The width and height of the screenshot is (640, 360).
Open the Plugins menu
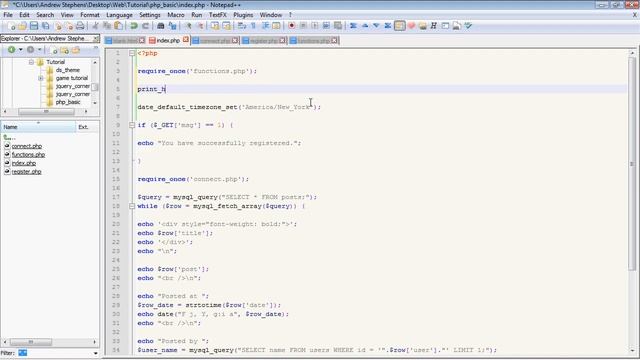(x=243, y=15)
